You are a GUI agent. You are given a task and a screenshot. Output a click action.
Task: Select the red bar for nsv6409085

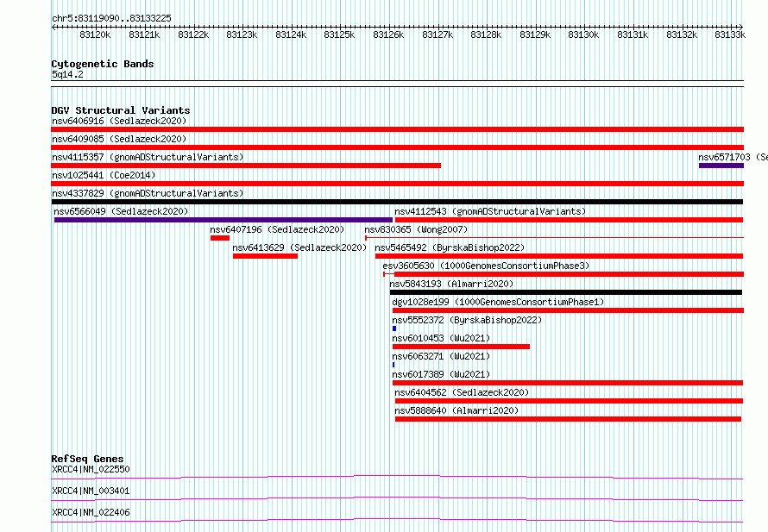click(x=397, y=147)
